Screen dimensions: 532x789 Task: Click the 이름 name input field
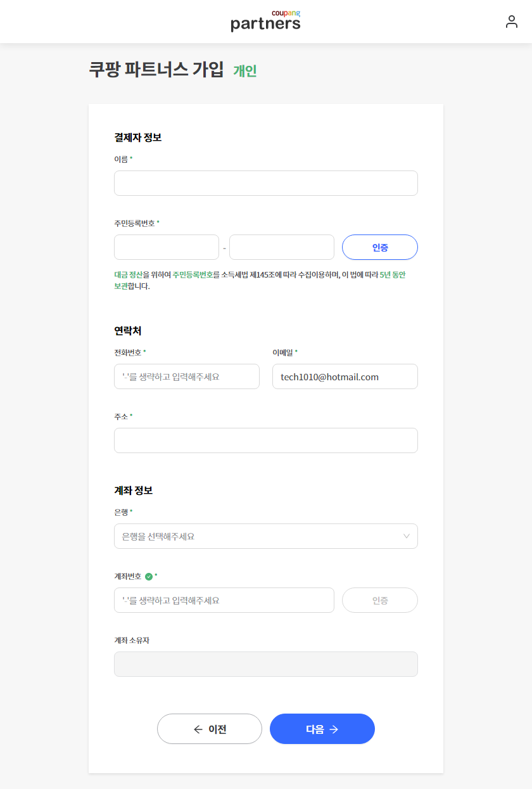266,183
